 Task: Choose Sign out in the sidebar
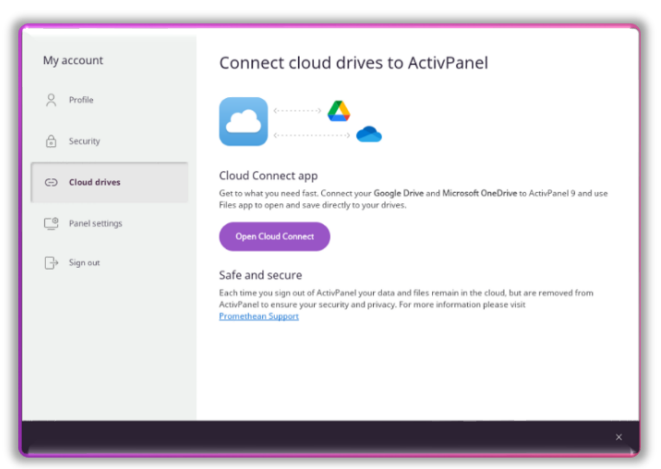click(x=84, y=263)
